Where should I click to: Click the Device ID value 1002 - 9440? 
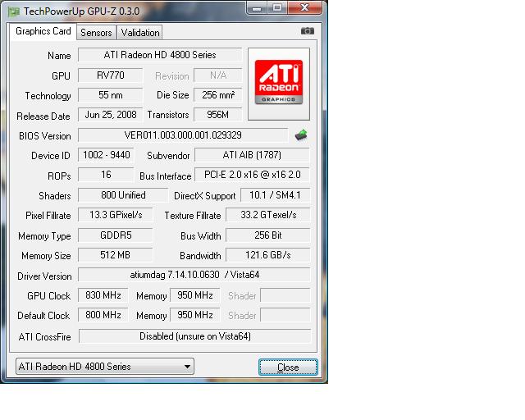pos(106,155)
